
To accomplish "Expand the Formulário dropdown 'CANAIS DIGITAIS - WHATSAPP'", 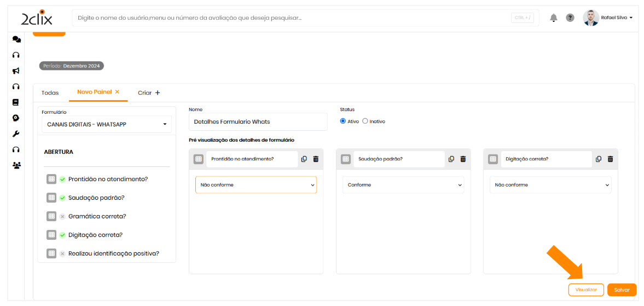I will pos(107,124).
